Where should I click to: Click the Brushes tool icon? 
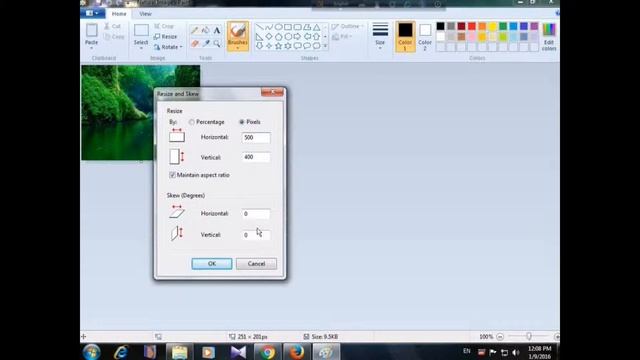pyautogui.click(x=238, y=31)
